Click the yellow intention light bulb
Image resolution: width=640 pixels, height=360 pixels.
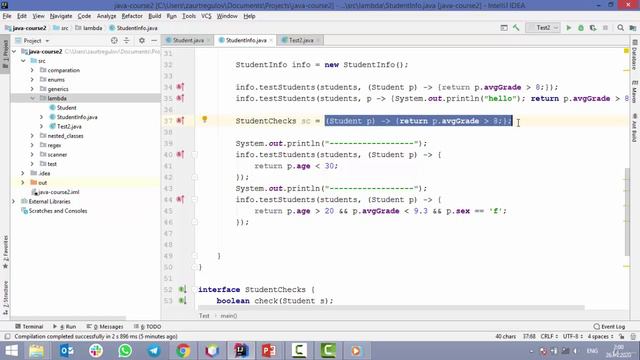[x=204, y=119]
